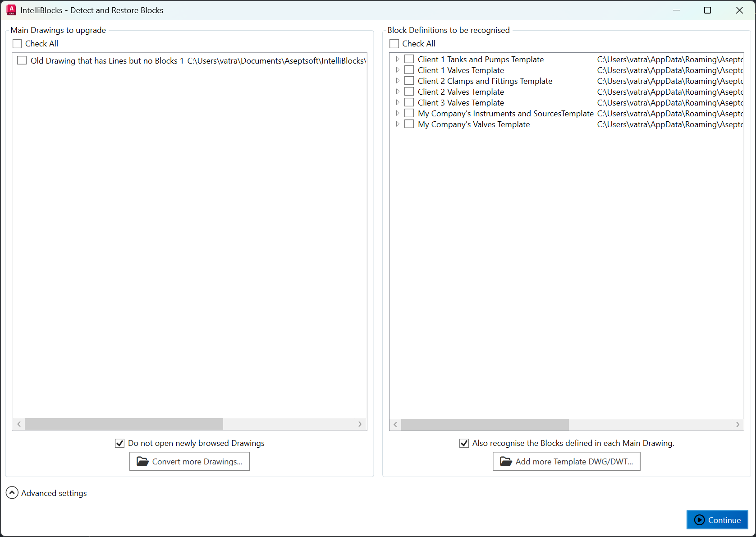Click the IntelliBlocks app icon in title bar
Image resolution: width=756 pixels, height=537 pixels.
[x=11, y=10]
